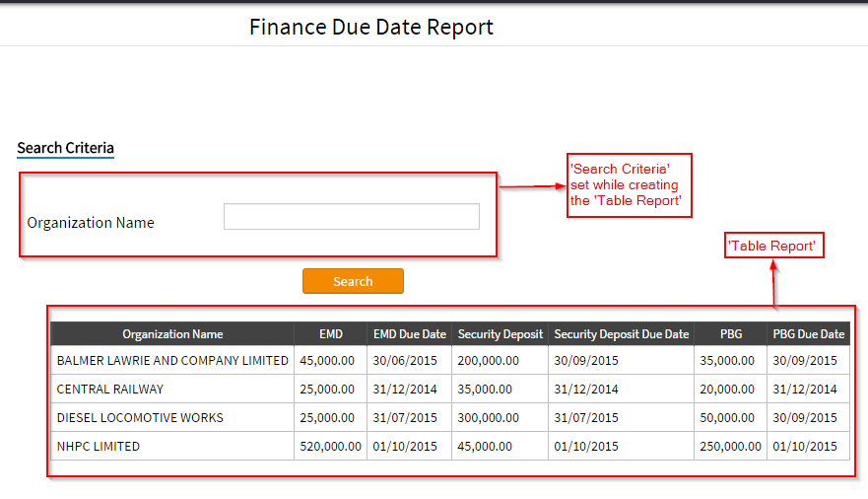Click the PBG column header
The height and width of the screenshot is (499, 868).
click(731, 334)
